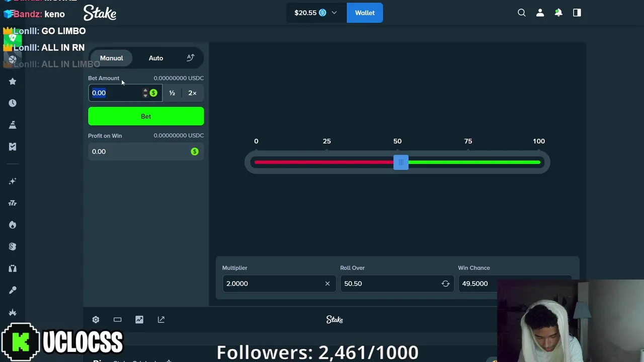This screenshot has width=644, height=362.
Task: Click Followers 2,461/1000 overlay text
Action: (x=317, y=352)
